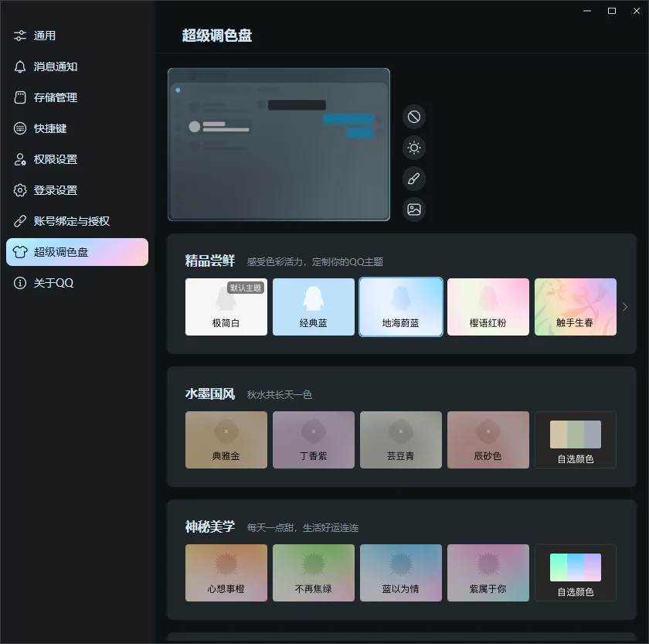Select the 心想事橙 gradient theme

[x=226, y=573]
